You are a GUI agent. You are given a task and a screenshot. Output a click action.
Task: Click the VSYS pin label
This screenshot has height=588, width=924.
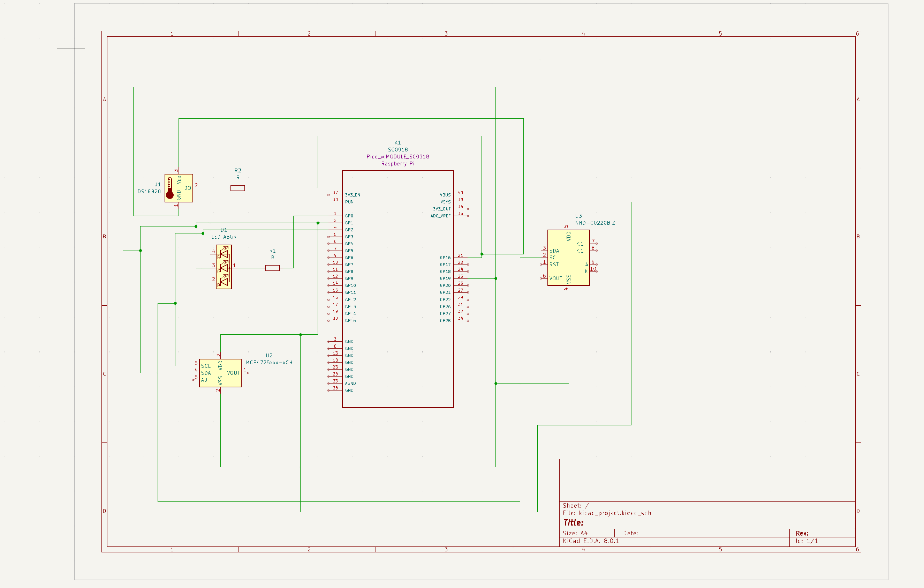445,202
